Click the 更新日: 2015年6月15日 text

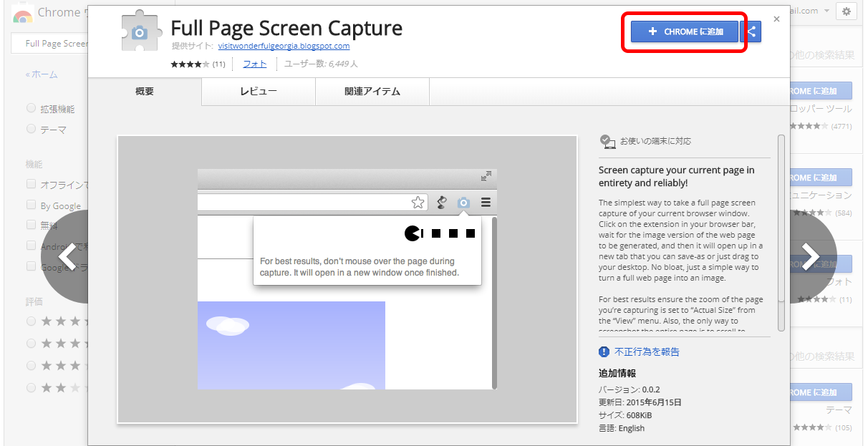(x=640, y=402)
